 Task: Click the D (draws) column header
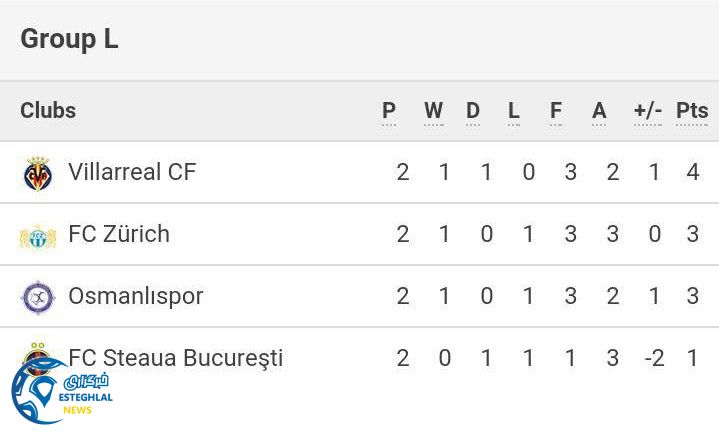tap(473, 111)
